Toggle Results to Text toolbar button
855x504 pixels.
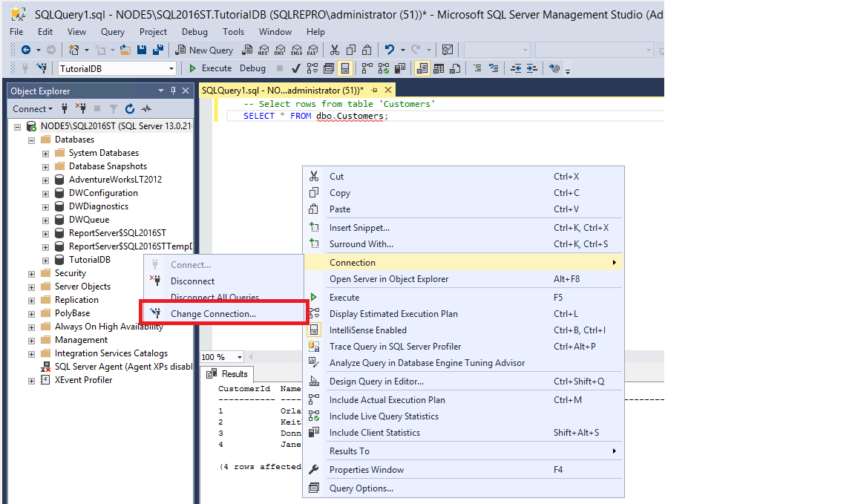422,68
